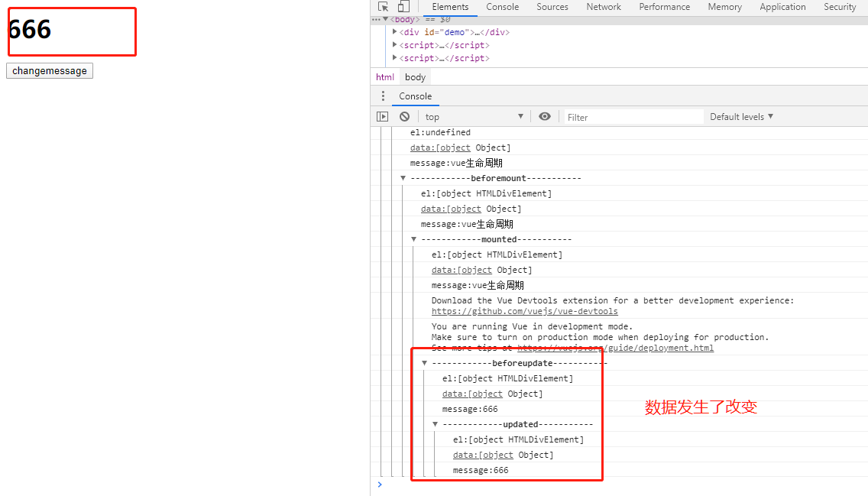868x496 pixels.
Task: Click data:[object Object] under mounted
Action: 481,270
